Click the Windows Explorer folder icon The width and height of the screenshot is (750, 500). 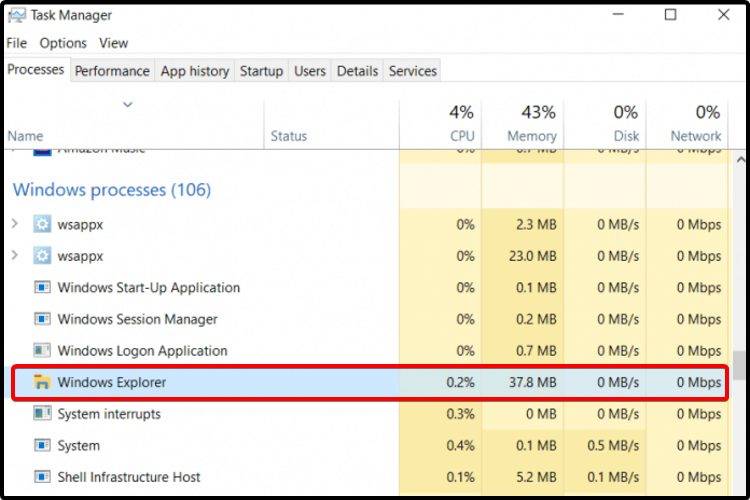(42, 382)
